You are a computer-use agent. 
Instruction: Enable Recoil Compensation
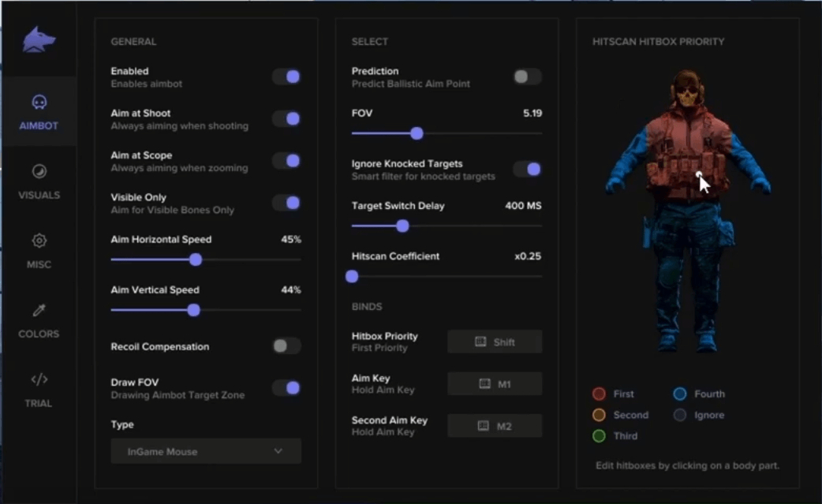(x=286, y=346)
